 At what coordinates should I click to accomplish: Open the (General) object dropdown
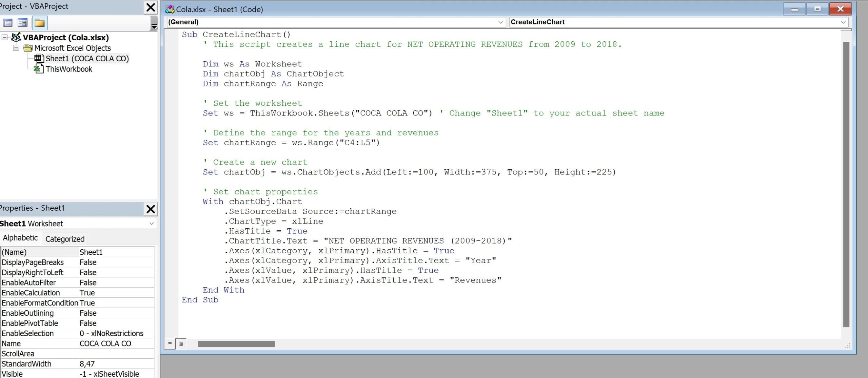[x=500, y=22]
